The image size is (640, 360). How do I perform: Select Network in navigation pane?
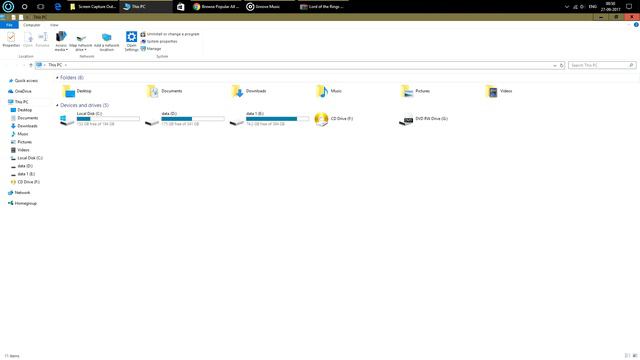click(x=19, y=193)
